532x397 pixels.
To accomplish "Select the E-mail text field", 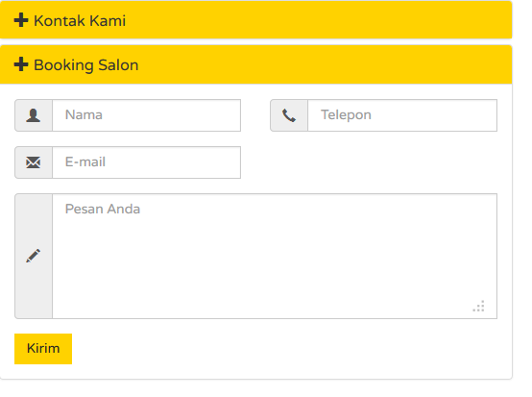I will point(147,162).
